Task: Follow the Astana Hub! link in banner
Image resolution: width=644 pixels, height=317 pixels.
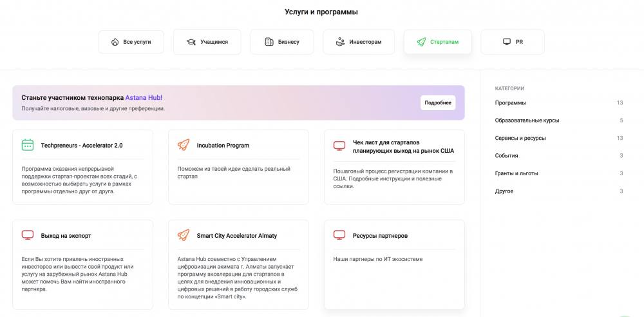Action: (144, 97)
